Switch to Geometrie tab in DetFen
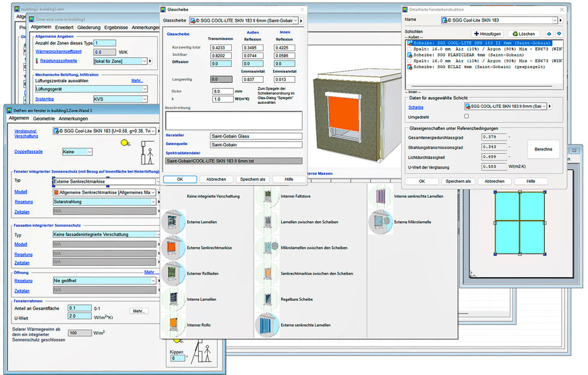 click(44, 119)
